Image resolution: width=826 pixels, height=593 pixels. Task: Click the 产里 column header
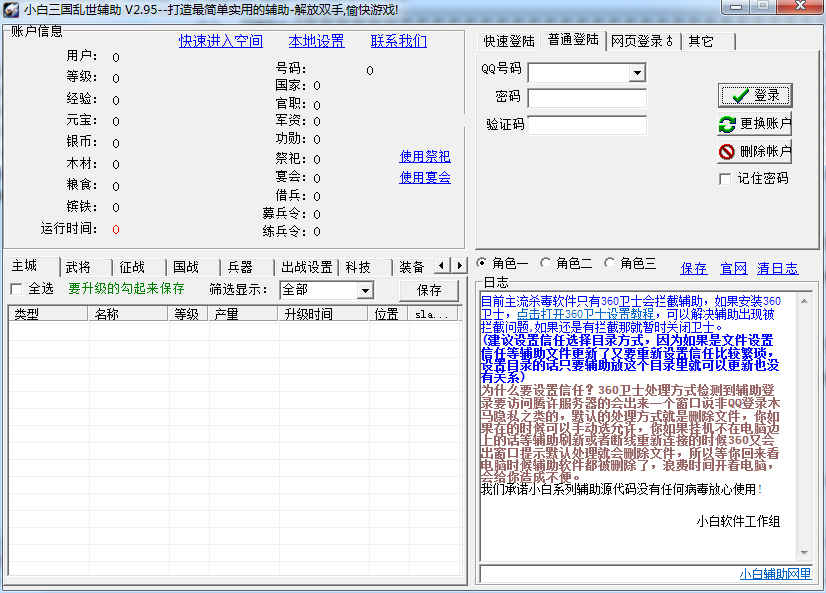click(243, 314)
